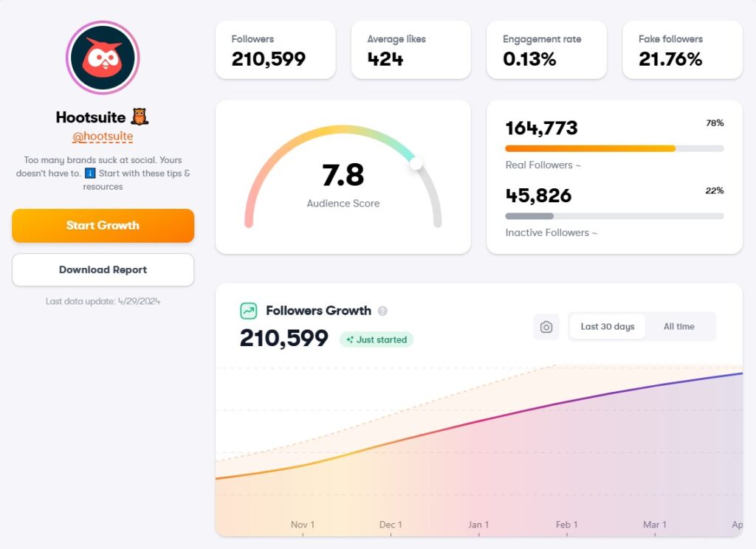Open the @hootsuite profile link
Screen dimensions: 756x549
[x=102, y=136]
